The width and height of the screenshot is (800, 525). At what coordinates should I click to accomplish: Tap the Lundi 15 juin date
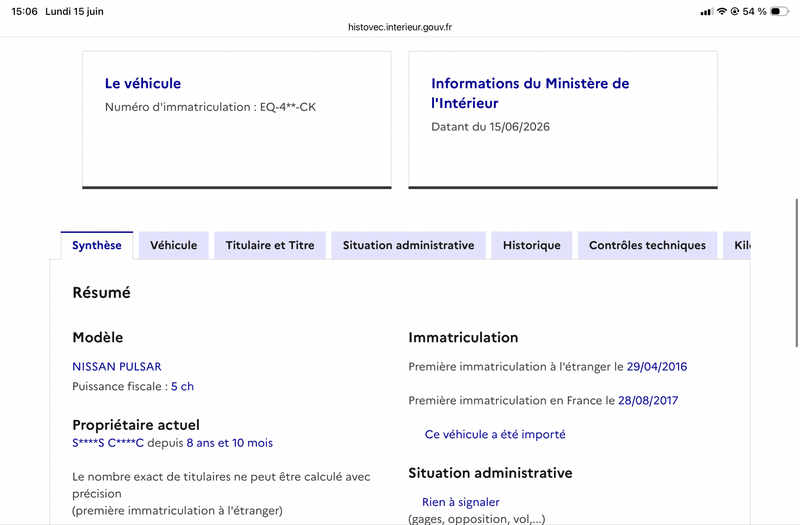click(74, 11)
